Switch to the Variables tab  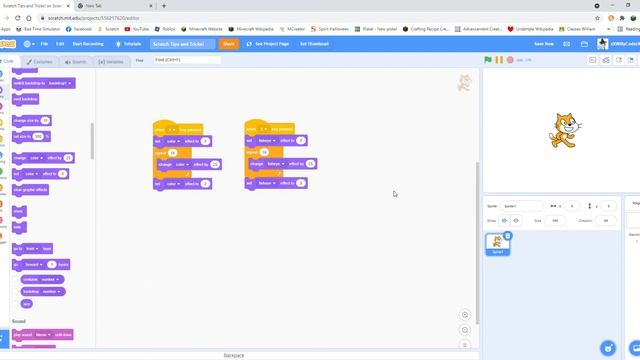[x=111, y=62]
